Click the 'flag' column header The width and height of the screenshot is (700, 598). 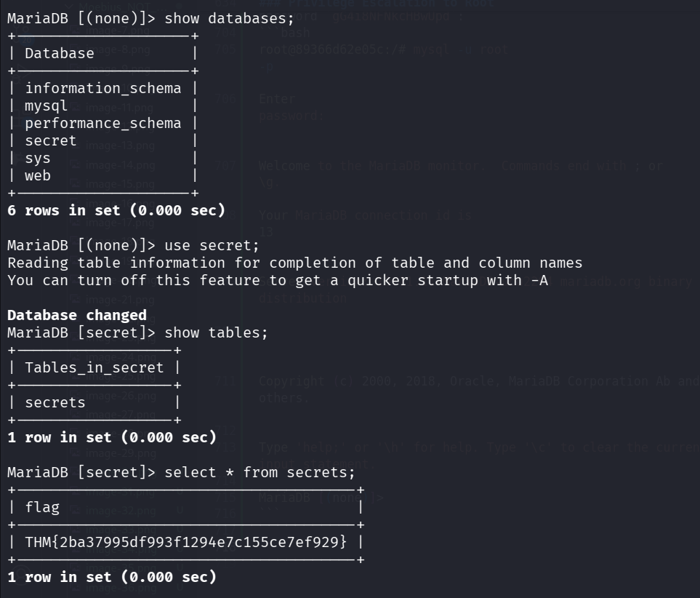42,507
